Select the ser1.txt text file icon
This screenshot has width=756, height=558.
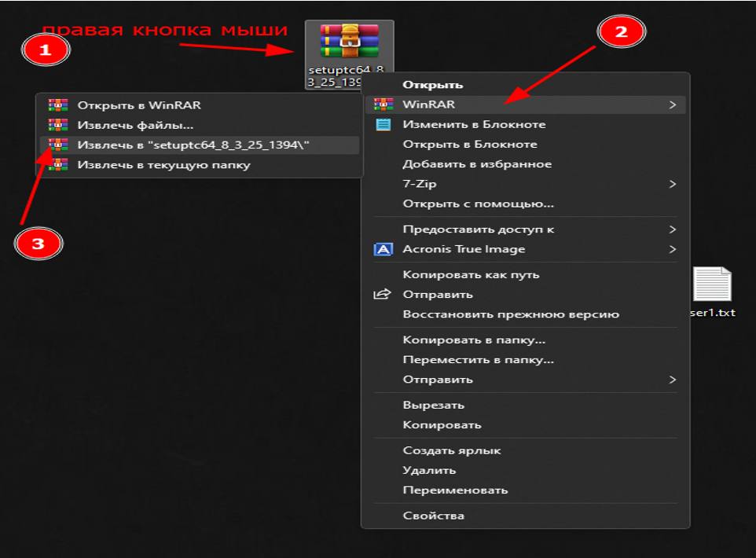pos(712,284)
